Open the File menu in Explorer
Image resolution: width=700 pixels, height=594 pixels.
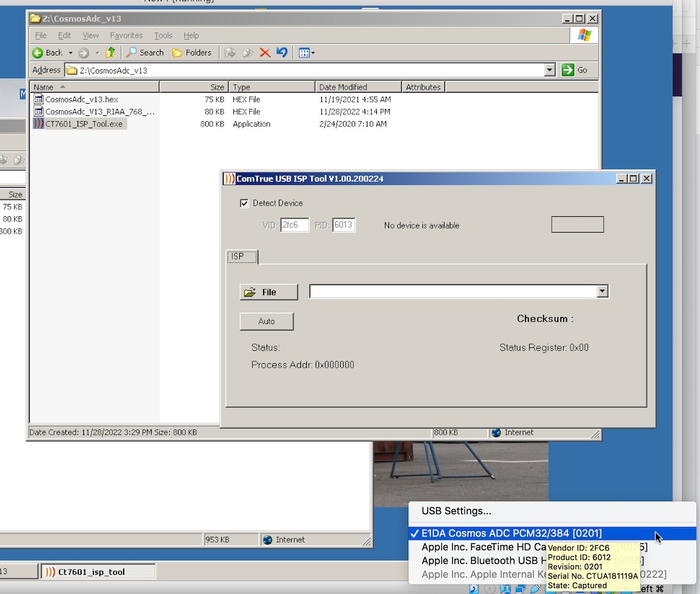[x=41, y=36]
